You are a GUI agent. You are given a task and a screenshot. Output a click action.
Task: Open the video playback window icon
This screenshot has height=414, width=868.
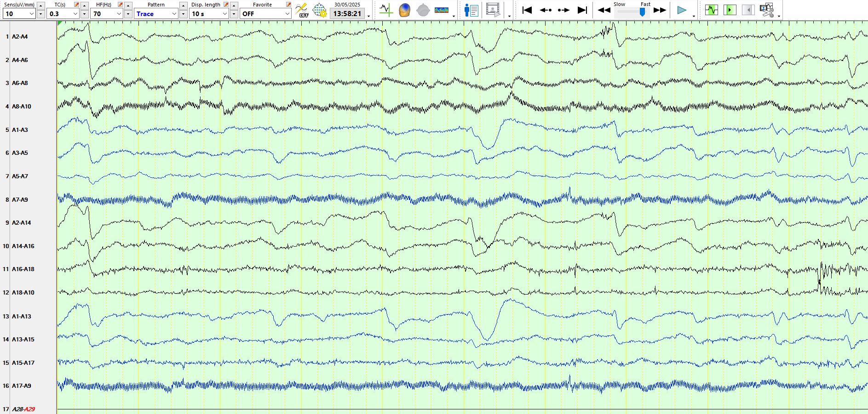click(493, 10)
